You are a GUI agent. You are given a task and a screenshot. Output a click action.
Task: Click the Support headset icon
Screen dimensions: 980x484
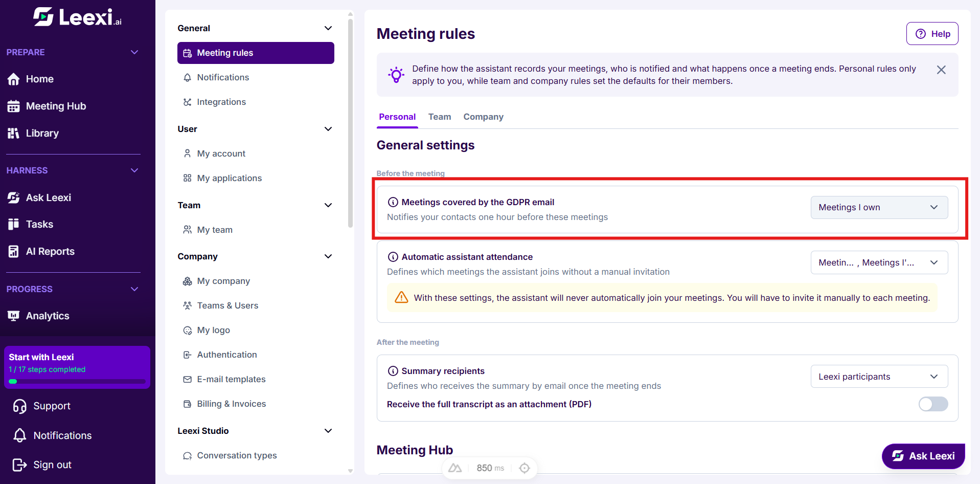pyautogui.click(x=20, y=406)
